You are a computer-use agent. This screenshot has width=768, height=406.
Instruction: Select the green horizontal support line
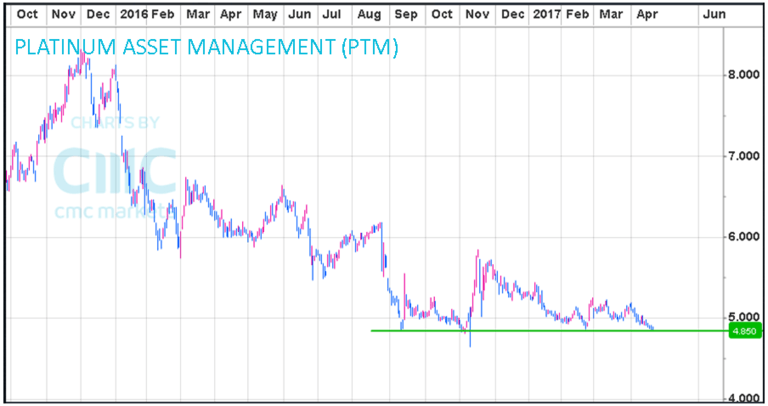(x=550, y=331)
